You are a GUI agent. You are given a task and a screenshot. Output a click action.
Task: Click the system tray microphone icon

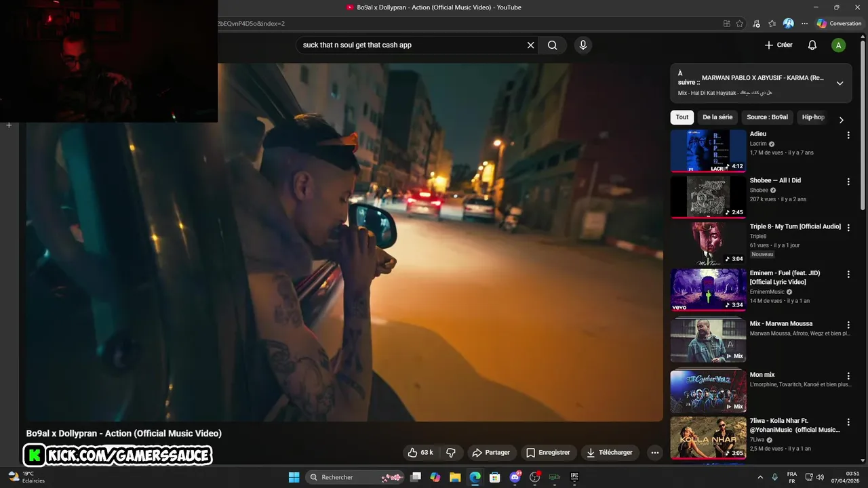[x=774, y=477]
